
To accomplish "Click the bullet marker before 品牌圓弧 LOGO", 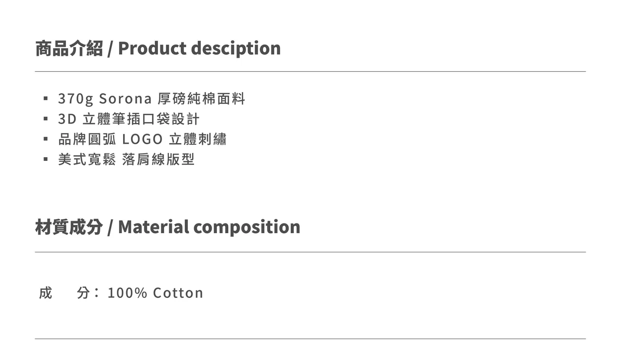I will click(x=46, y=139).
